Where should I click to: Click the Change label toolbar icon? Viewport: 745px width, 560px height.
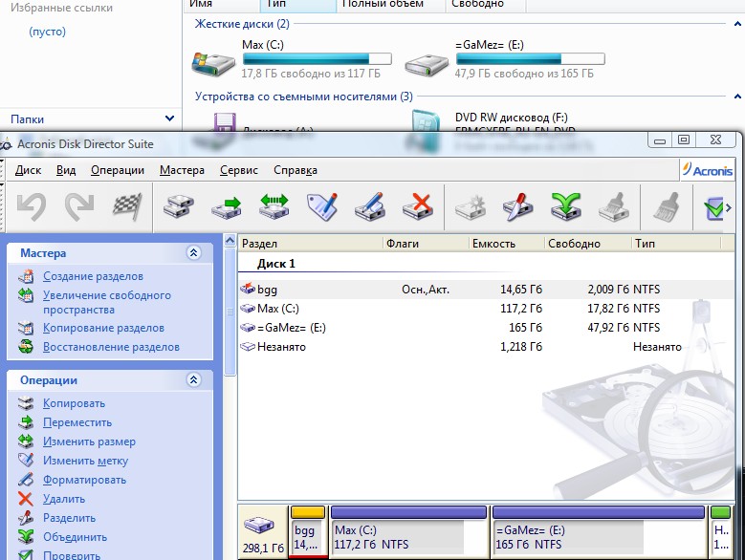323,206
